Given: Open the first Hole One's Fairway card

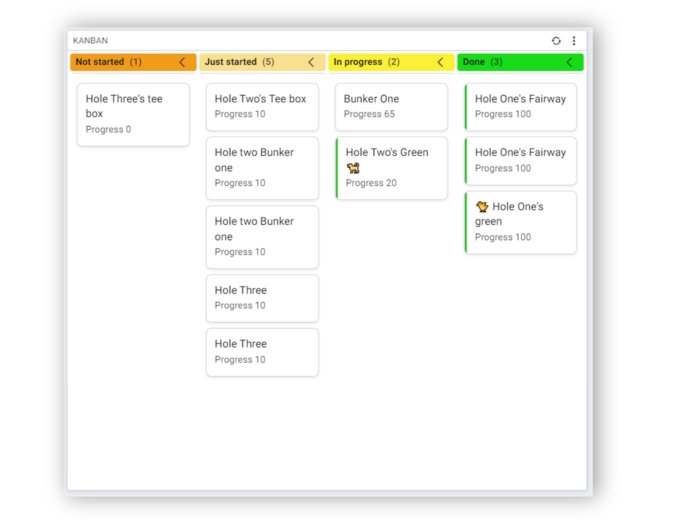Looking at the screenshot, I should click(x=521, y=107).
